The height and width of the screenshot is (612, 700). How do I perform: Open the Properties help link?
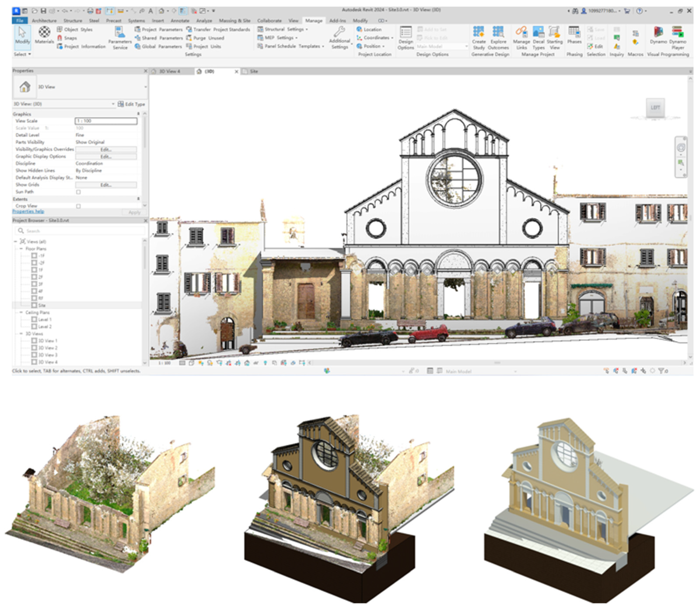click(x=28, y=211)
